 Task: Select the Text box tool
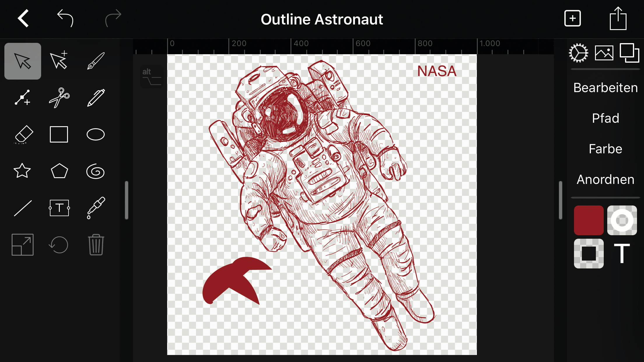tap(59, 208)
